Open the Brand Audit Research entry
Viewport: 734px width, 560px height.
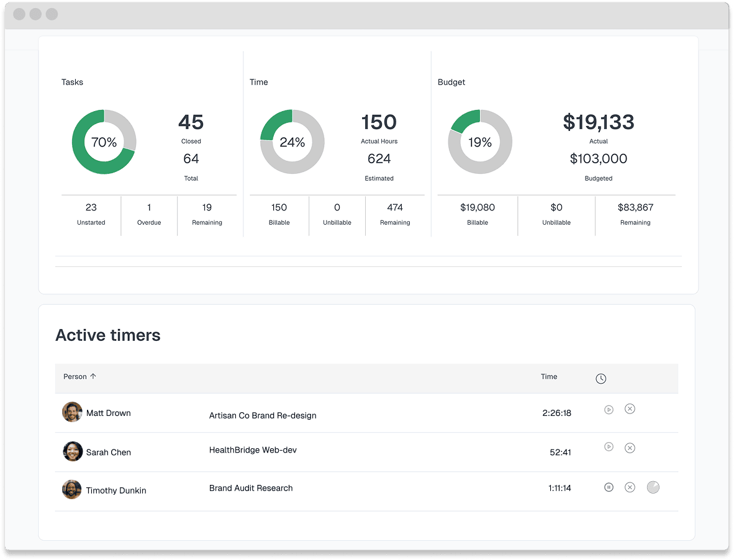click(x=251, y=488)
